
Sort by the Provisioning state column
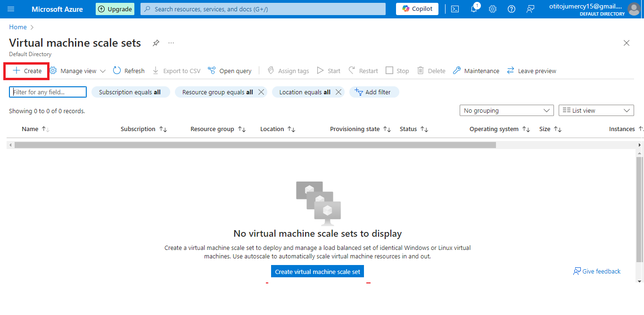(x=361, y=129)
